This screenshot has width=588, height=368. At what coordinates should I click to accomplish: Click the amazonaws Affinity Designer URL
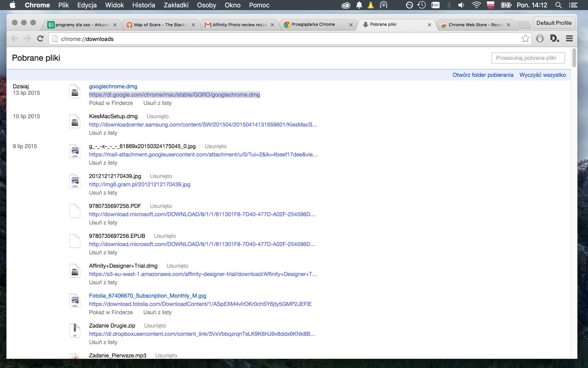coord(203,274)
